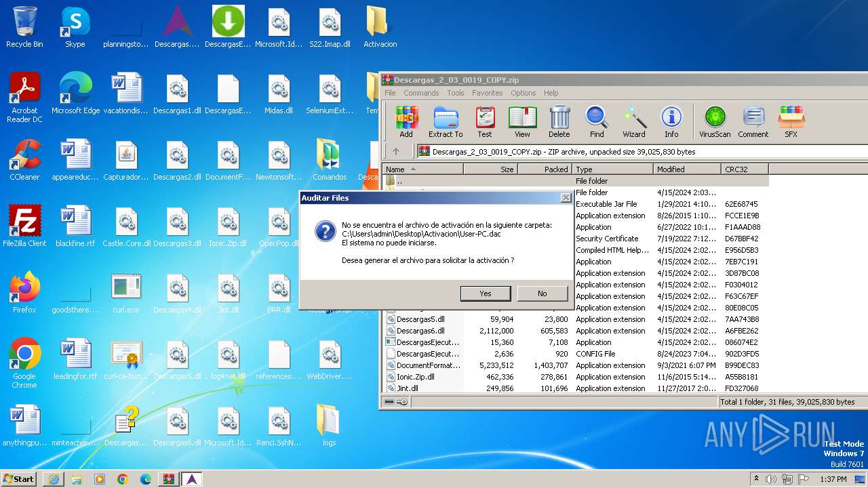Click the Delete trash icon in WinRAR

pos(559,122)
